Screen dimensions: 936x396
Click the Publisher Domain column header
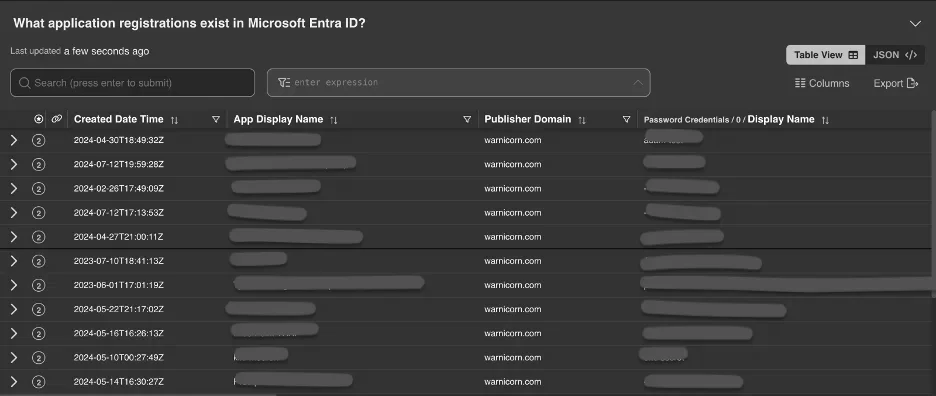coord(528,119)
